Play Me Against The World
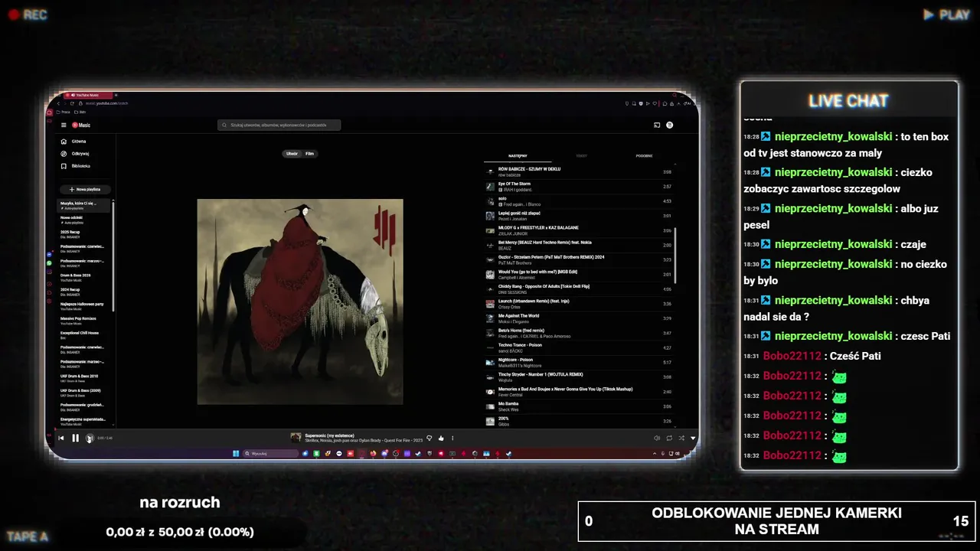The image size is (980, 551). pyautogui.click(x=580, y=318)
